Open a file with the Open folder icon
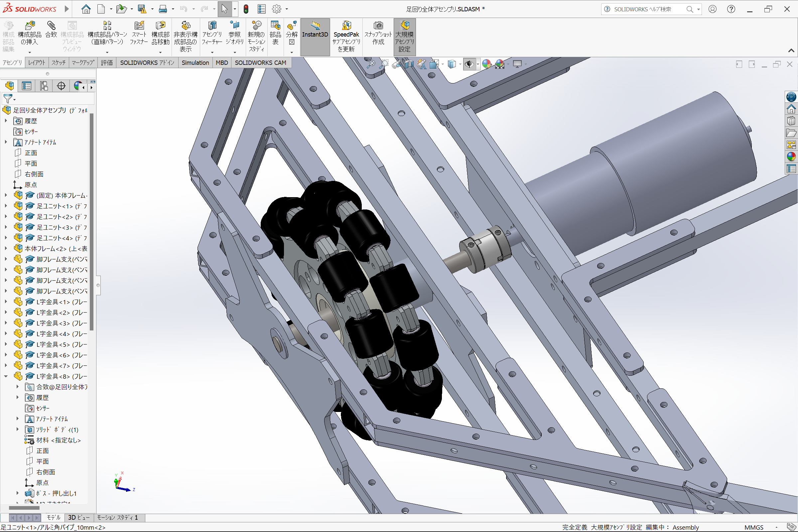 (x=121, y=9)
